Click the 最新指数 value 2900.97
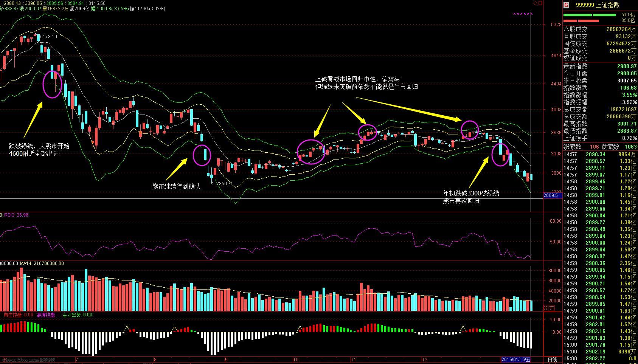Screen dimensions: 638x364 [627, 66]
